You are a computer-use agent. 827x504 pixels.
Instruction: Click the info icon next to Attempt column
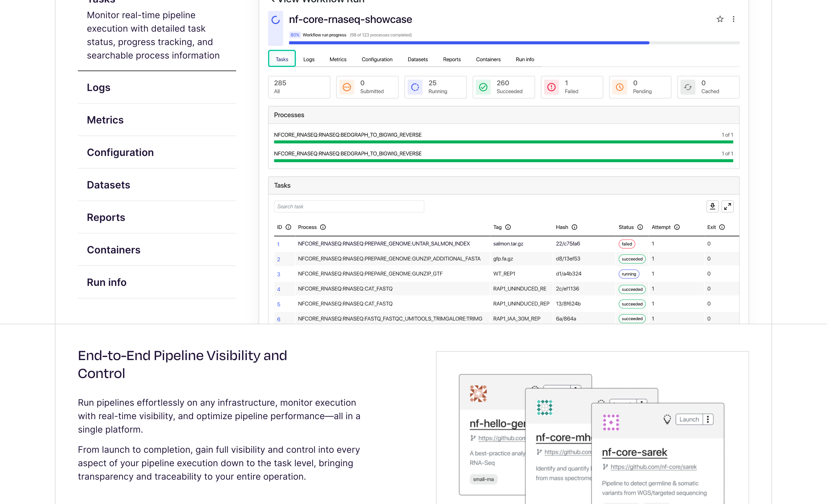(x=677, y=227)
